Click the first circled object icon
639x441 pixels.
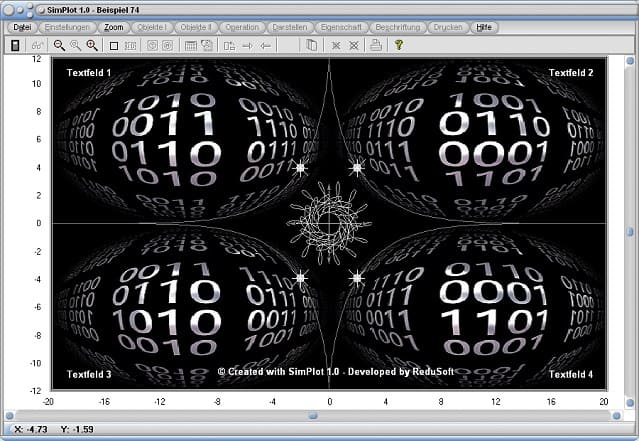[x=152, y=45]
